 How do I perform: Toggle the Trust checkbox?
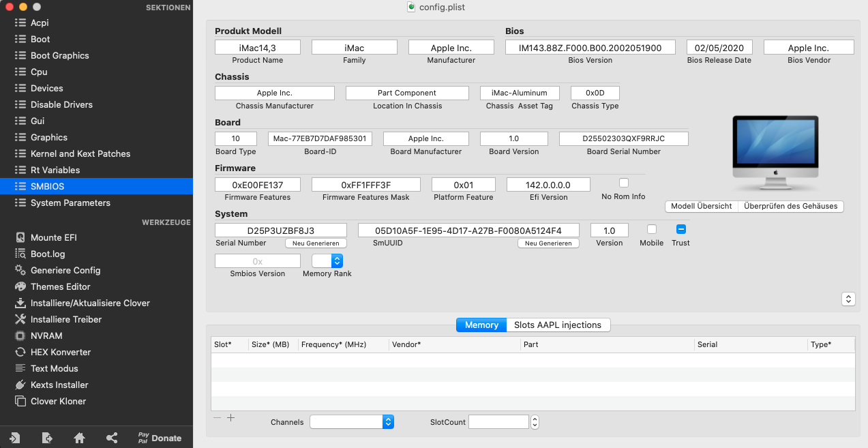[680, 229]
